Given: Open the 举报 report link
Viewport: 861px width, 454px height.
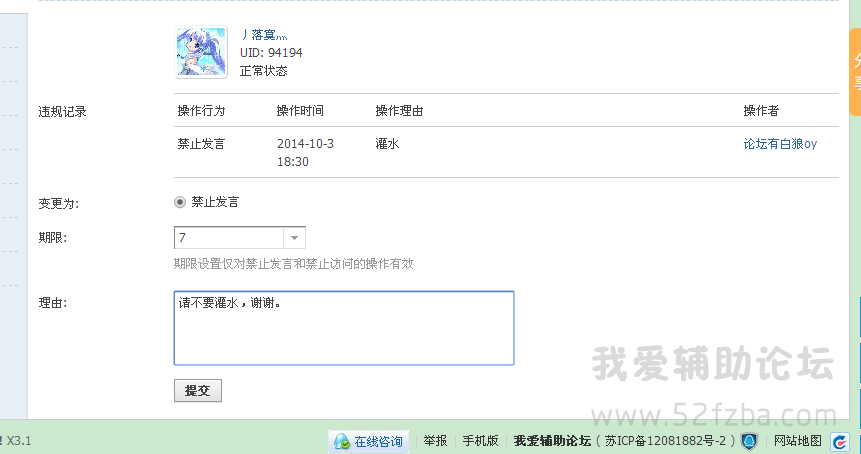Looking at the screenshot, I should [435, 441].
